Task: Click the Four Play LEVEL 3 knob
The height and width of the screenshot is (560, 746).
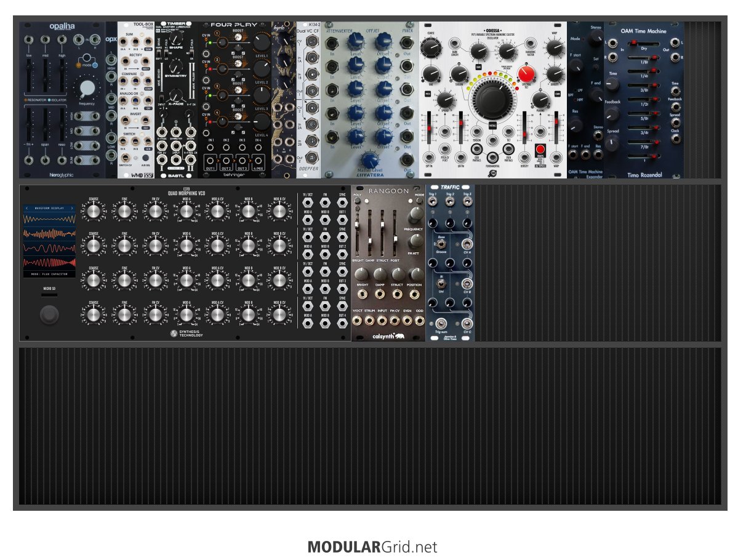Action: pos(261,95)
